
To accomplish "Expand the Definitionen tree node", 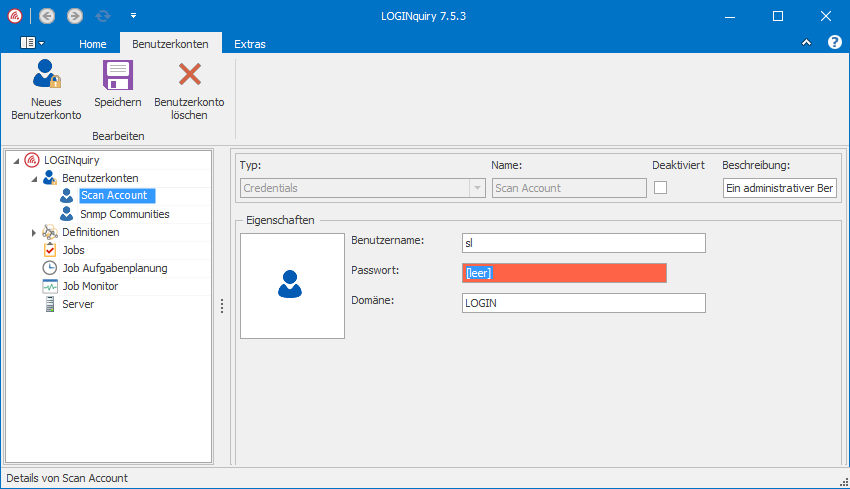I will (x=34, y=233).
